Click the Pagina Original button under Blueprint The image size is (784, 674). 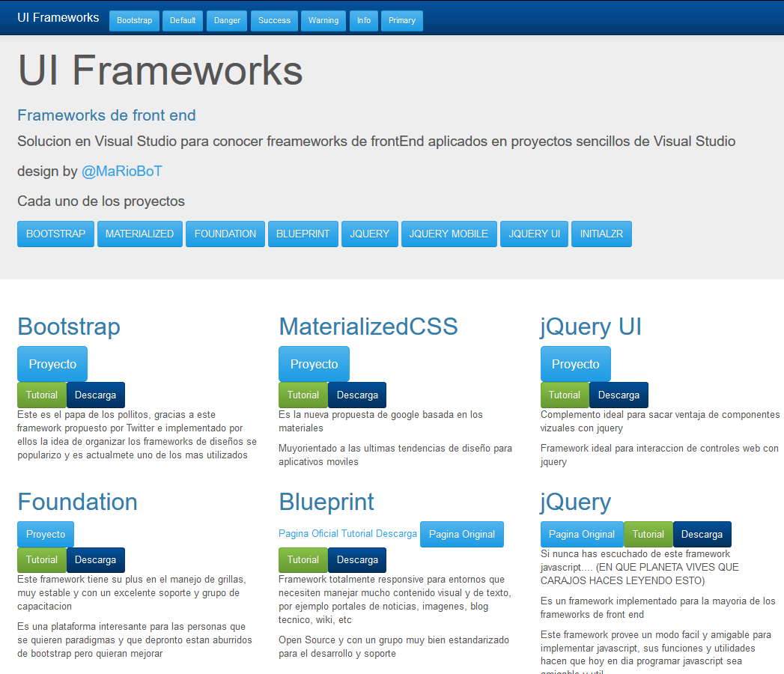pyautogui.click(x=462, y=535)
